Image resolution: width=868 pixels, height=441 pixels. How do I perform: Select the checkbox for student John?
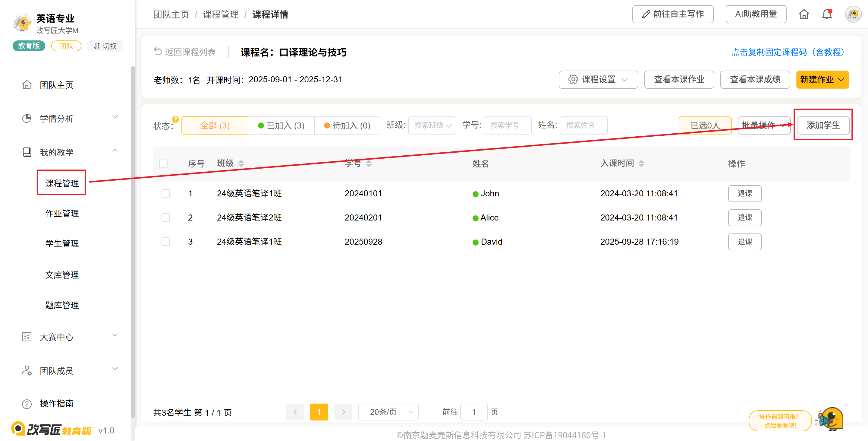coord(165,194)
